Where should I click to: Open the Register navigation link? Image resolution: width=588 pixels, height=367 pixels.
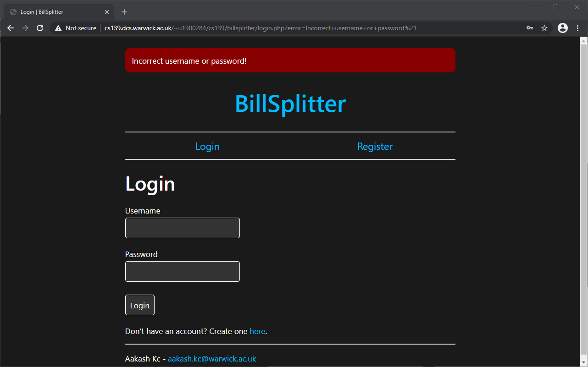[x=375, y=147]
